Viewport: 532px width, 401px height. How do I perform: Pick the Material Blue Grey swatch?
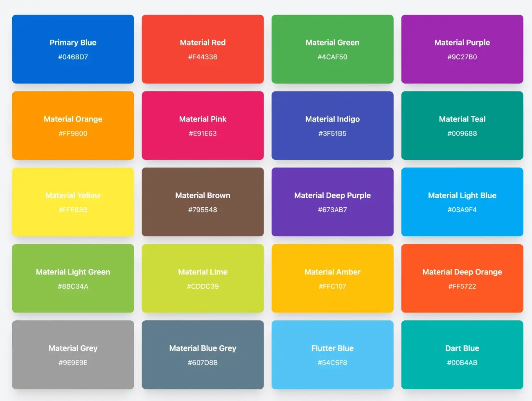(203, 355)
